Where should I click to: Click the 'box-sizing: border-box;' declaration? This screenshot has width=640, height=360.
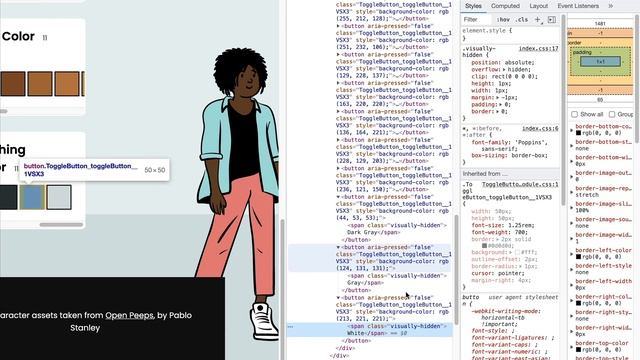(x=509, y=156)
